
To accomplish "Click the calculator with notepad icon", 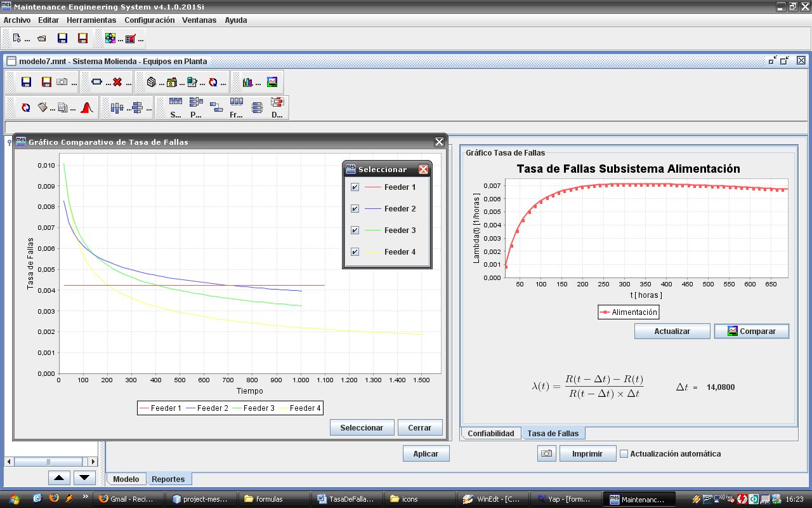I will 192,82.
